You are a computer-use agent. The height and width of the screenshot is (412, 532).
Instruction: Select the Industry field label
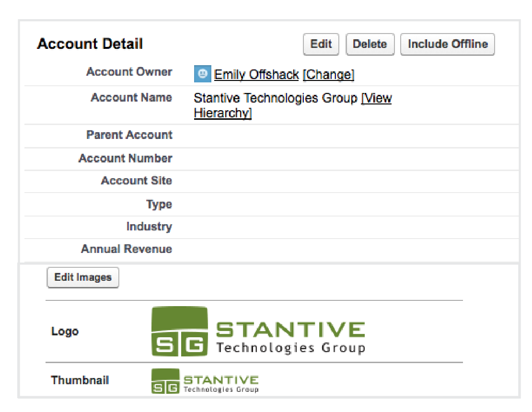pyautogui.click(x=149, y=227)
